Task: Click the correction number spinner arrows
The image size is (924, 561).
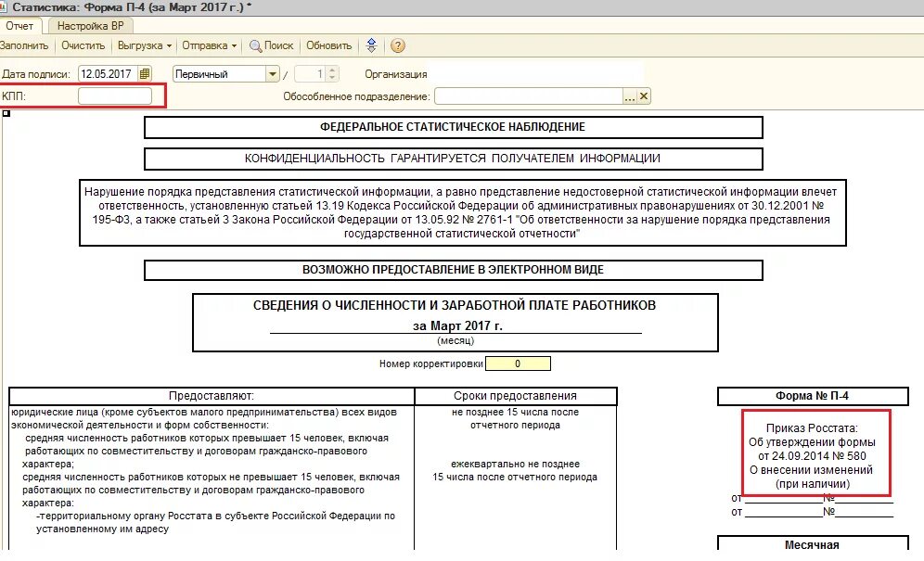Action: pyautogui.click(x=332, y=74)
